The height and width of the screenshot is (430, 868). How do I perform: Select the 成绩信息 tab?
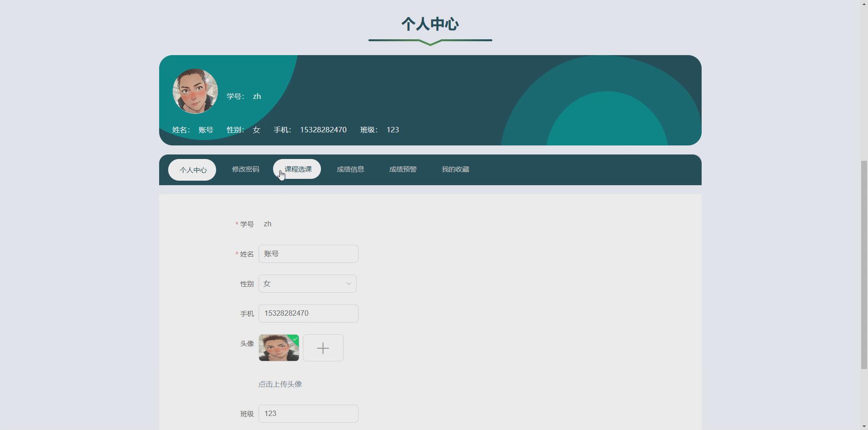[350, 169]
